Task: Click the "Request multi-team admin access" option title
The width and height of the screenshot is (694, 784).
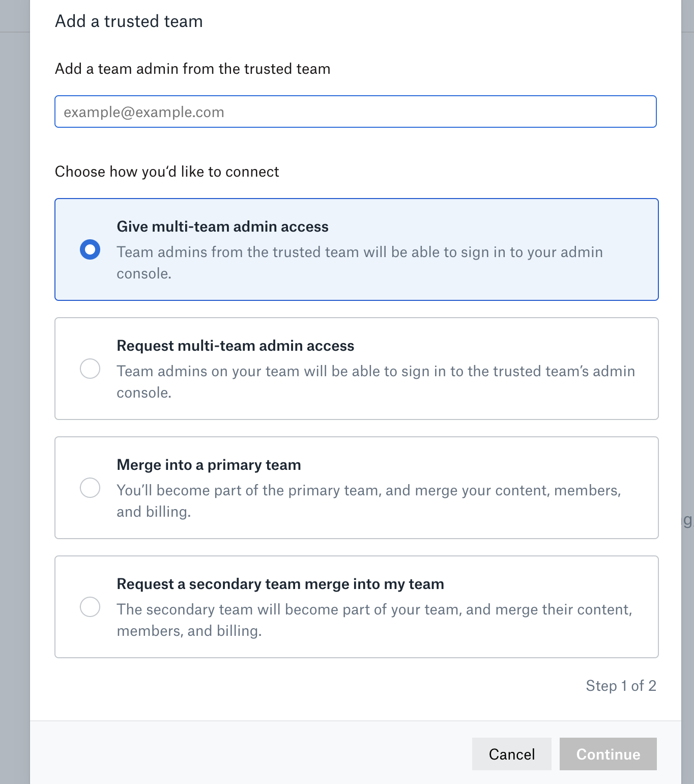Action: click(x=235, y=346)
